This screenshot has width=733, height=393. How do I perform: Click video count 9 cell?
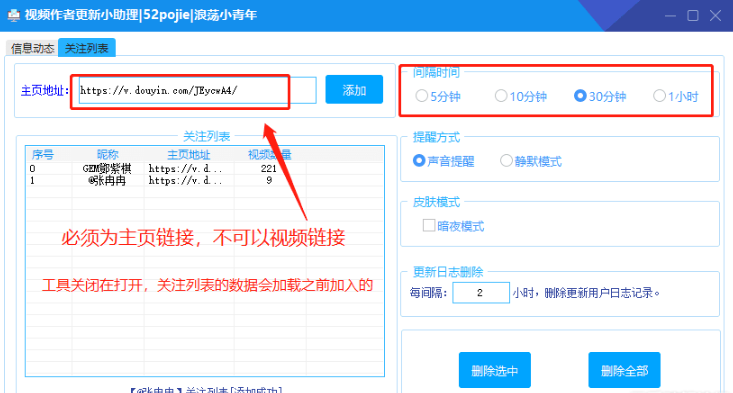click(x=269, y=180)
